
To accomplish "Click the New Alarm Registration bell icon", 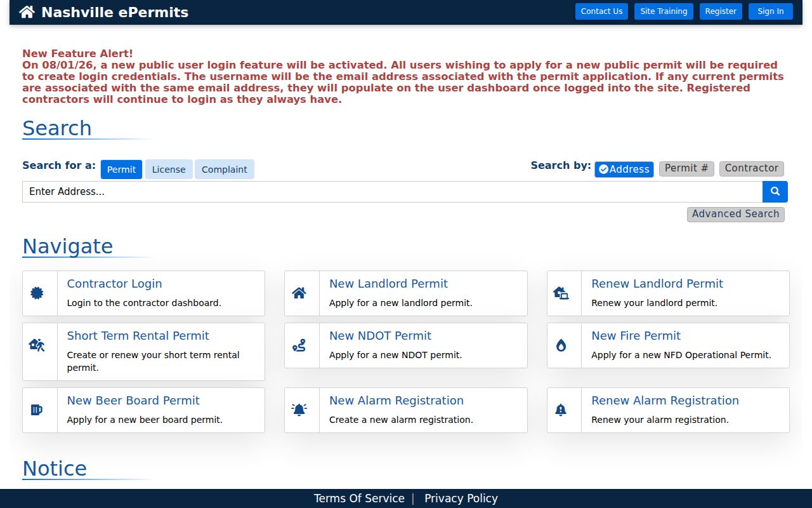I will (x=299, y=410).
